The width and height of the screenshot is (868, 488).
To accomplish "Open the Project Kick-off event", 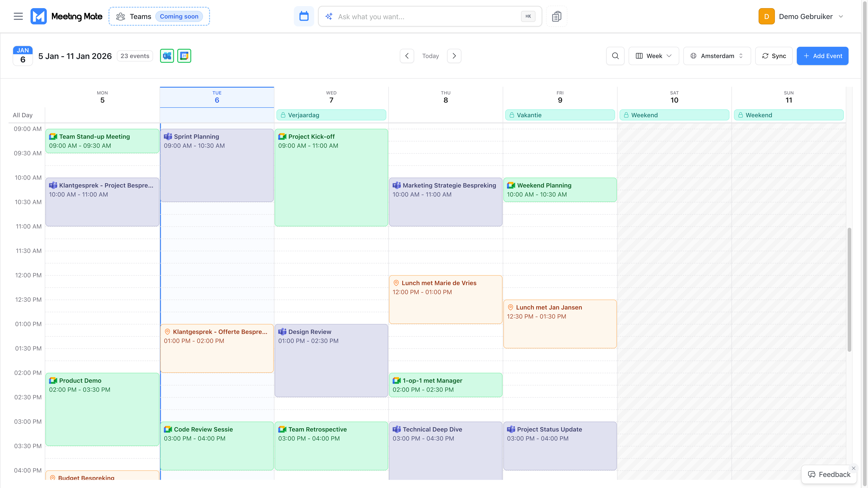I will 331,177.
